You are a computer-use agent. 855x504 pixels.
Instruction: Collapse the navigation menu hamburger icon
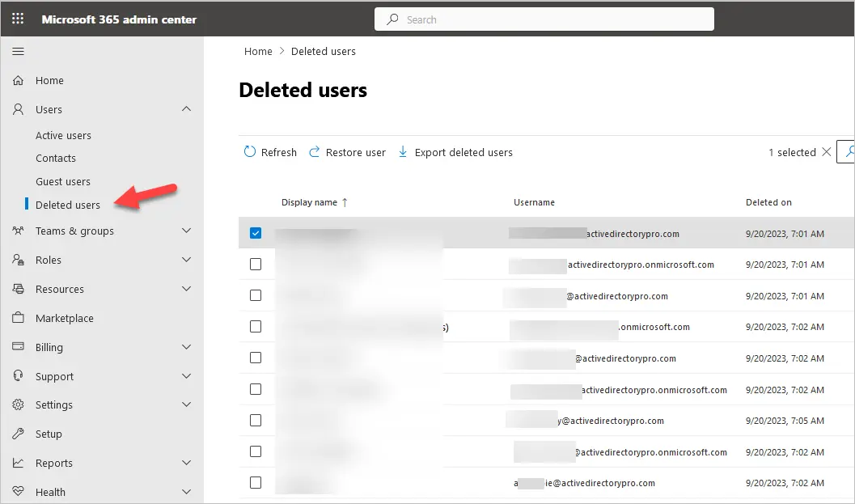(x=18, y=51)
